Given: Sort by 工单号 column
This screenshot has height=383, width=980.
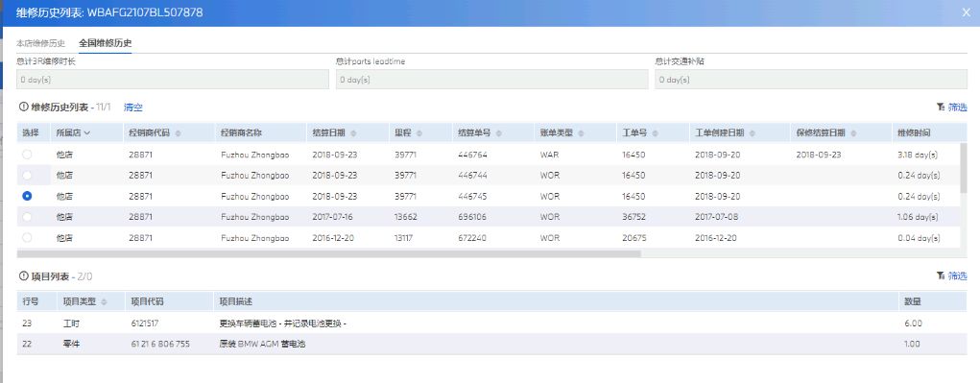Looking at the screenshot, I should click(656, 133).
